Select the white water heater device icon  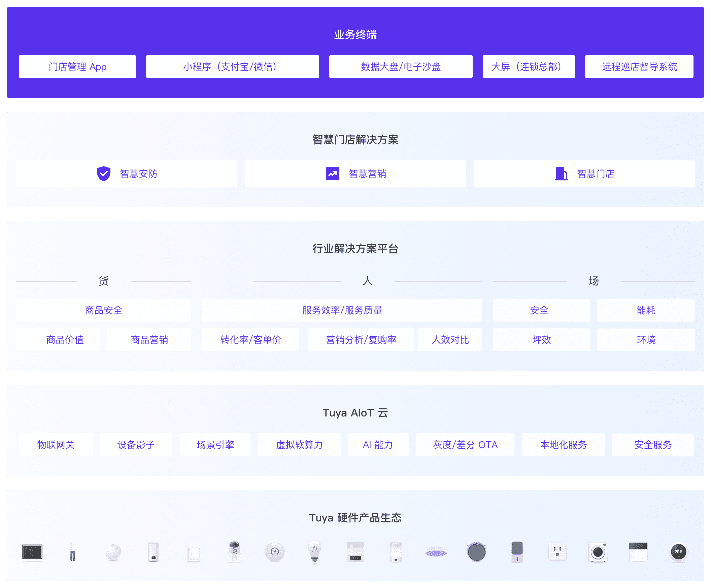click(154, 552)
